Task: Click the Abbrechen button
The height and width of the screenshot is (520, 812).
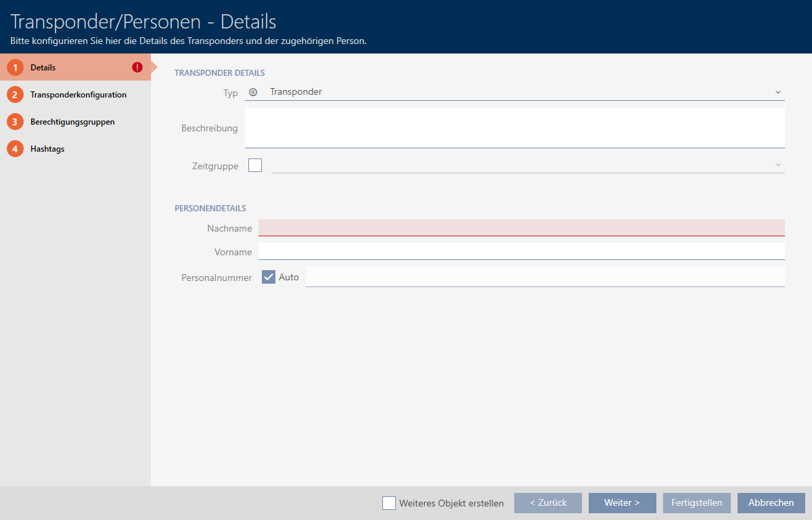Action: 771,503
